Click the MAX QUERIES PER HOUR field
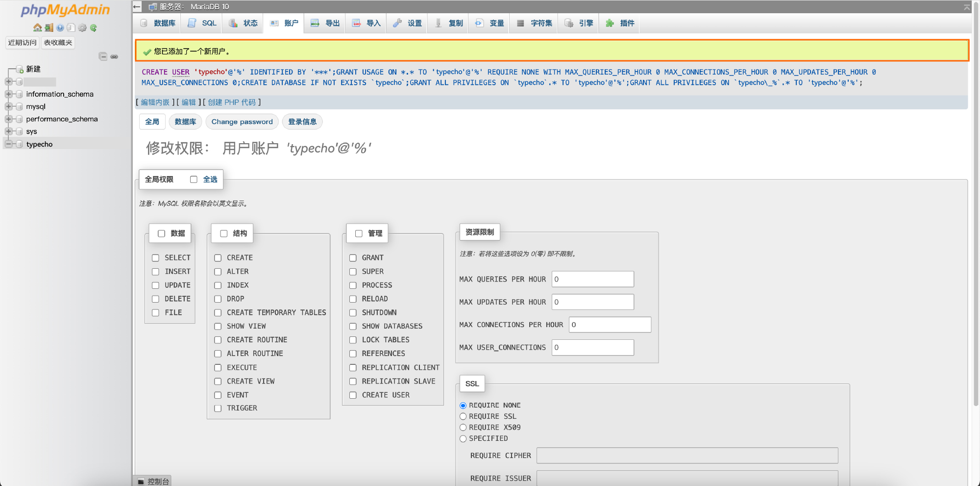Image resolution: width=980 pixels, height=486 pixels. [592, 279]
